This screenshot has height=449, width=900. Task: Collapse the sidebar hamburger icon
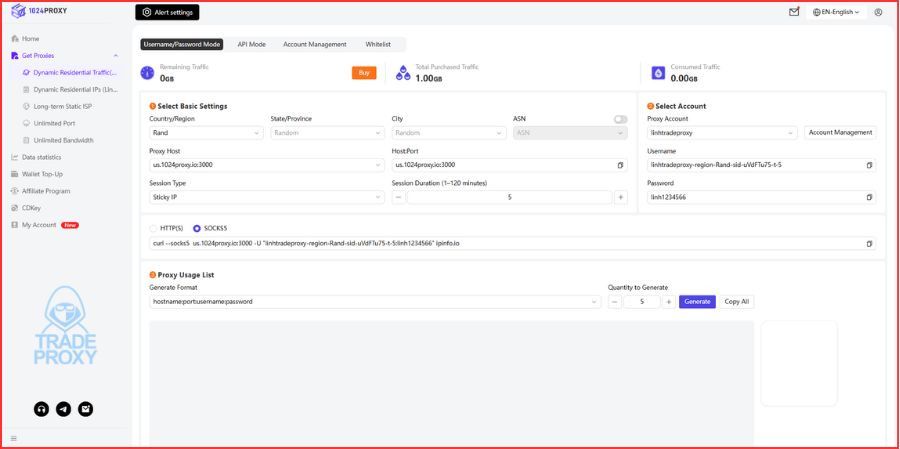coord(14,439)
